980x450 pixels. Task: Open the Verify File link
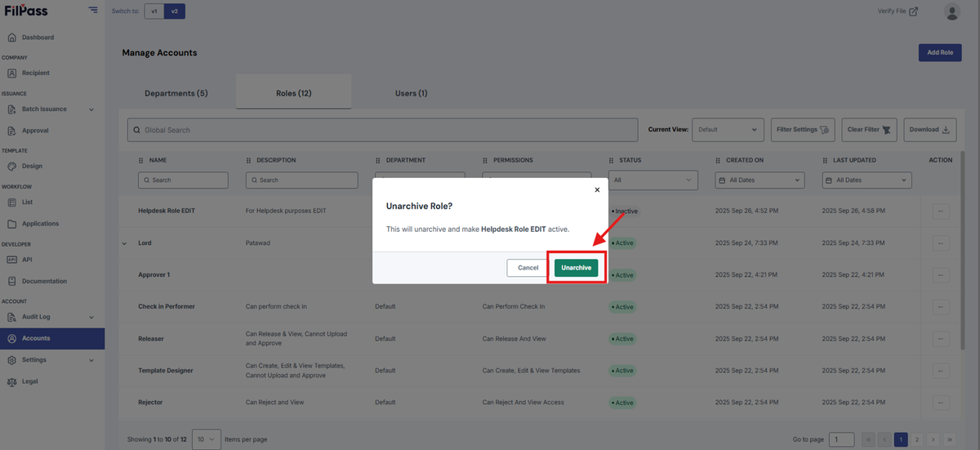[x=898, y=11]
